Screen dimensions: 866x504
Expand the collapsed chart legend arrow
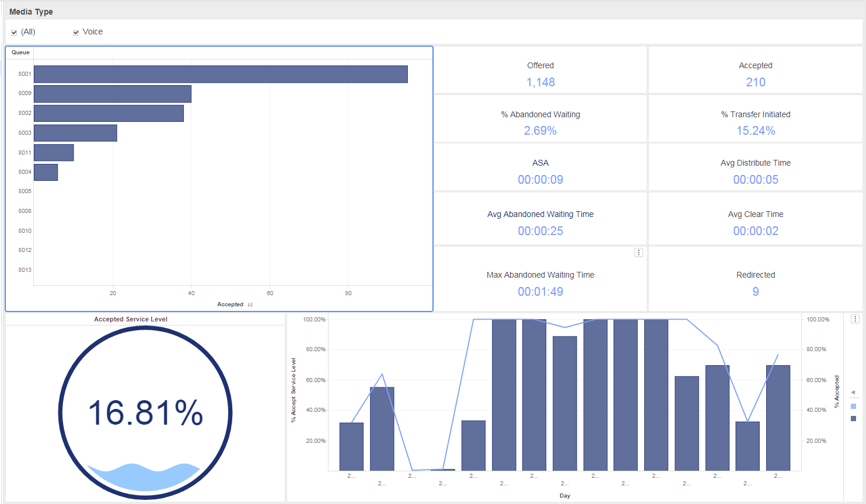(x=853, y=393)
